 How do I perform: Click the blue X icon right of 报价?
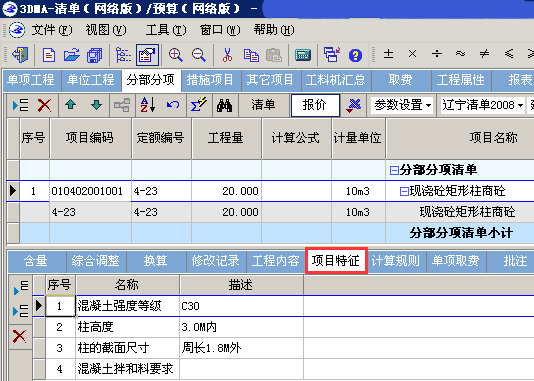point(354,106)
